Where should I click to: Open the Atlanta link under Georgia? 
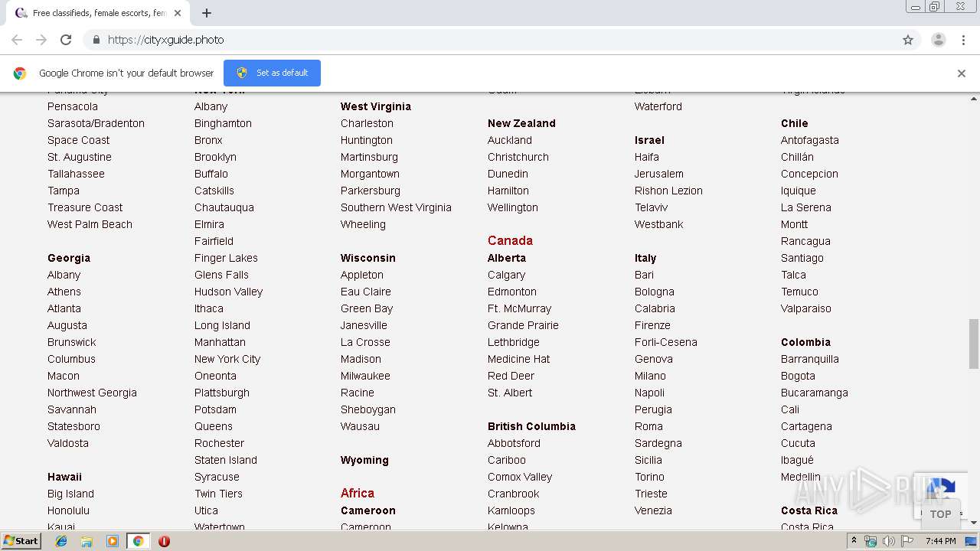[64, 308]
